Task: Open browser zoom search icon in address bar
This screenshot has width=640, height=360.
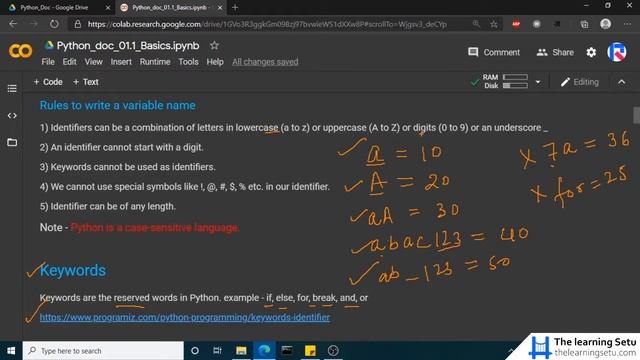Action: click(x=476, y=24)
